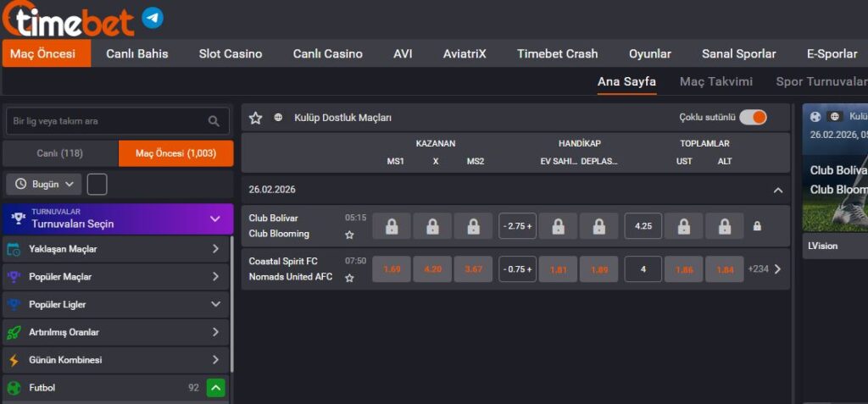Click the Yaklaşan Maçlar calendar icon
This screenshot has width=868, height=404.
[14, 249]
